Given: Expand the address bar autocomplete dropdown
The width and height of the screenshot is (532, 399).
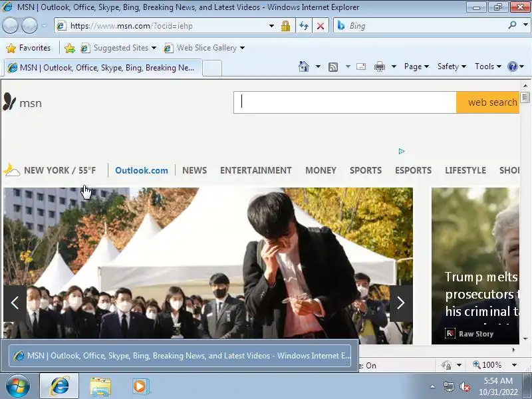Looking at the screenshot, I should click(x=271, y=26).
